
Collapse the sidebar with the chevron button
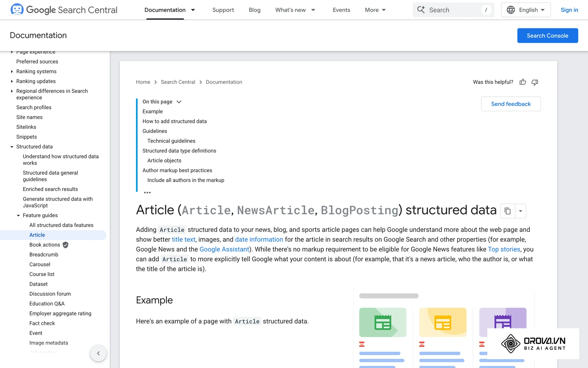pos(98,353)
